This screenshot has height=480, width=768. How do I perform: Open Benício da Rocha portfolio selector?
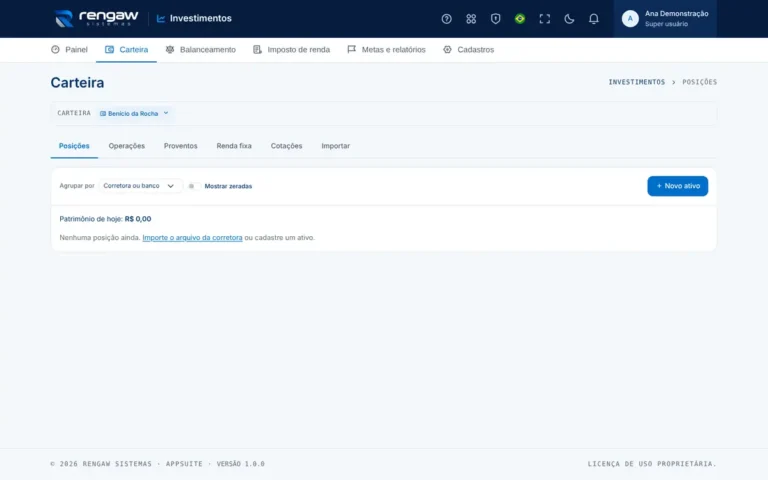pyautogui.click(x=134, y=113)
